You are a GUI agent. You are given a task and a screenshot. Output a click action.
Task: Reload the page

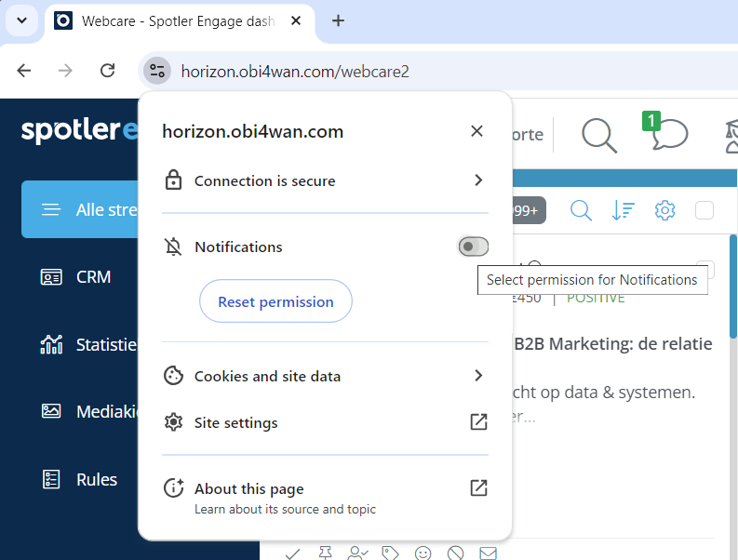coord(108,71)
